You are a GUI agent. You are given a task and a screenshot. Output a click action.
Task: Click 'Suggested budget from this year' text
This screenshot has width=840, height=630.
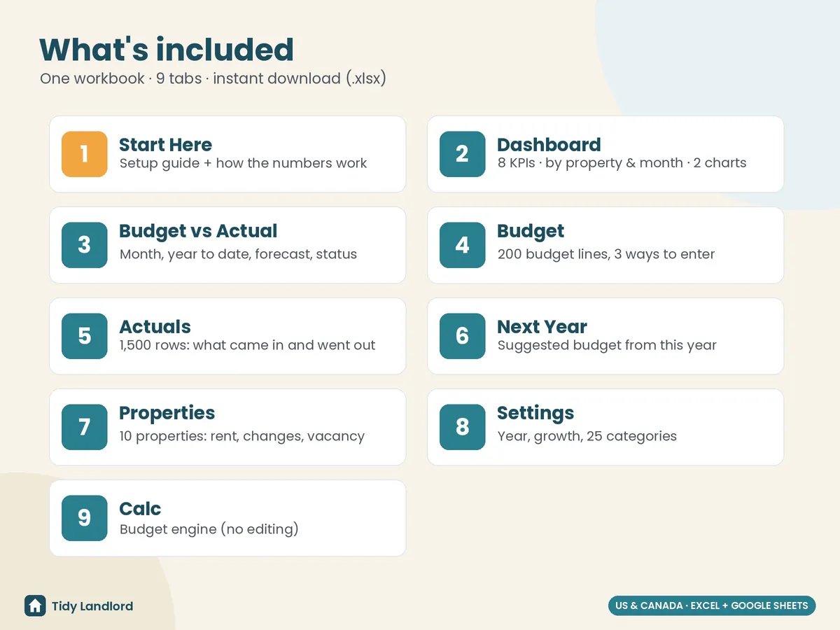(607, 345)
